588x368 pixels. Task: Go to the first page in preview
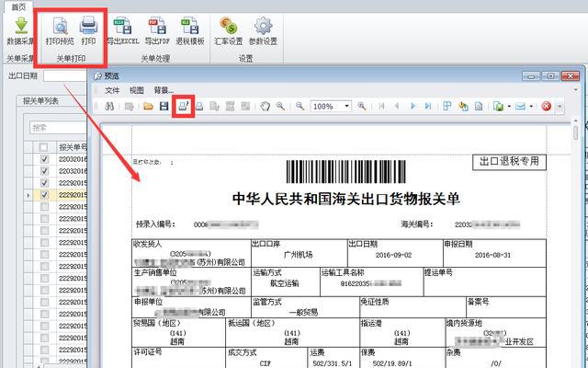click(382, 107)
